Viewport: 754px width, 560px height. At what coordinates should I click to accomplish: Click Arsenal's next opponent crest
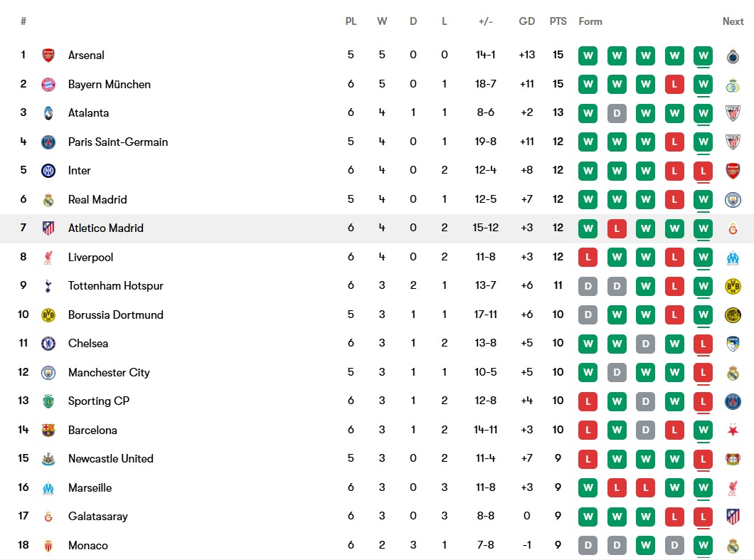(x=733, y=56)
